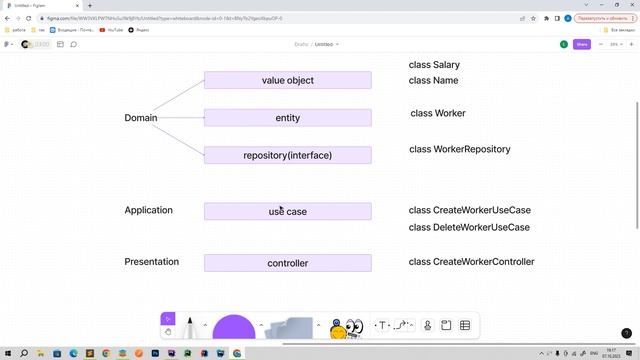Open the Figma main menu
This screenshot has width=640, height=360.
click(8, 44)
